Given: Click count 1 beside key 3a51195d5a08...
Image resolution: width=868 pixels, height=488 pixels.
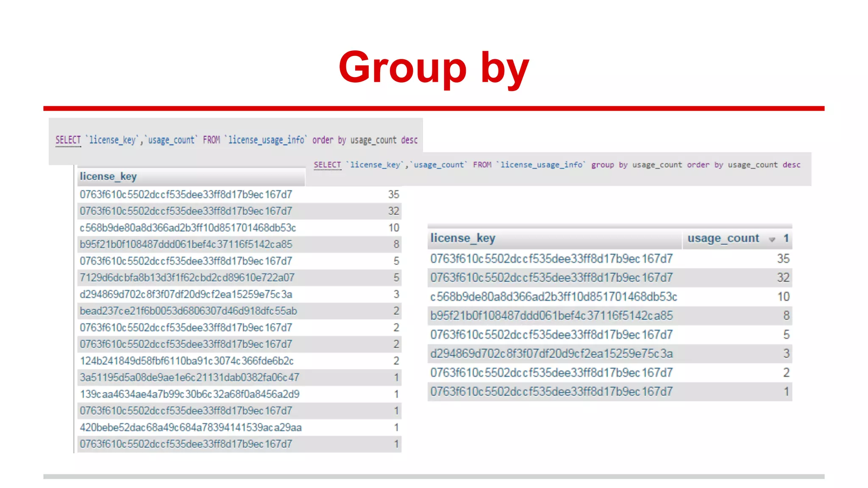Looking at the screenshot, I should [x=396, y=377].
